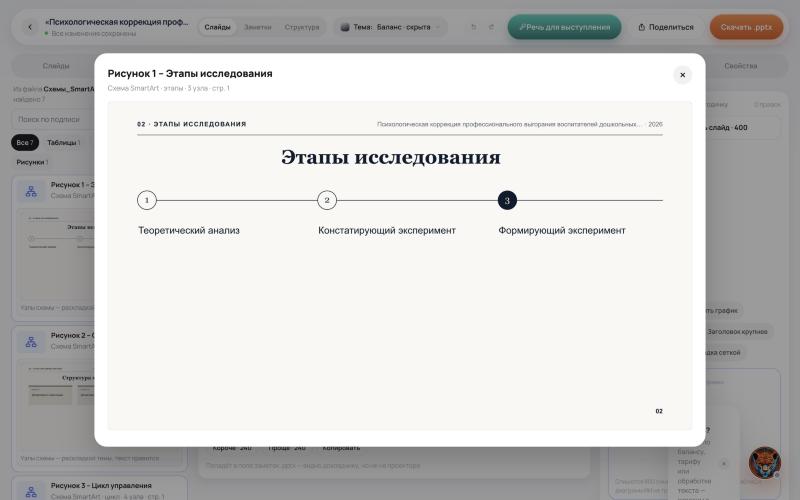Click the Формирующий эксперимент step label
Image resolution: width=800 pixels, height=500 pixels.
pos(562,231)
